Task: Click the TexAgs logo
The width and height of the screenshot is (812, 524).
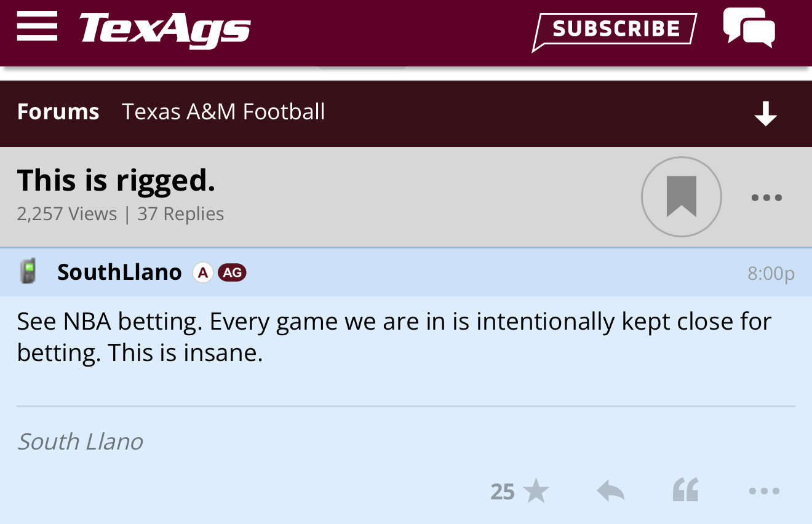Action: pos(165,30)
